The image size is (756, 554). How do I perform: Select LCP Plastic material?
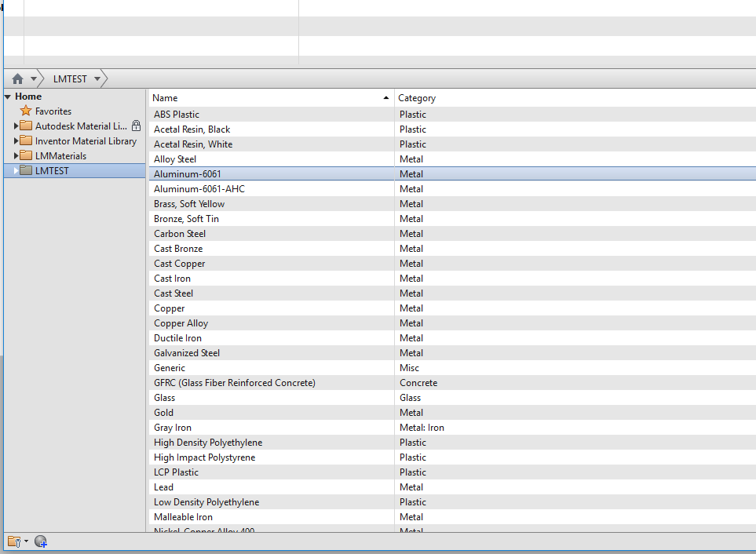[176, 473]
